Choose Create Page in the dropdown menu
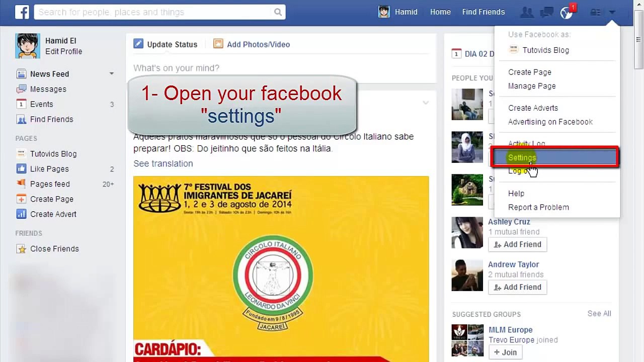Screen dimensions: 644x362 (530, 72)
